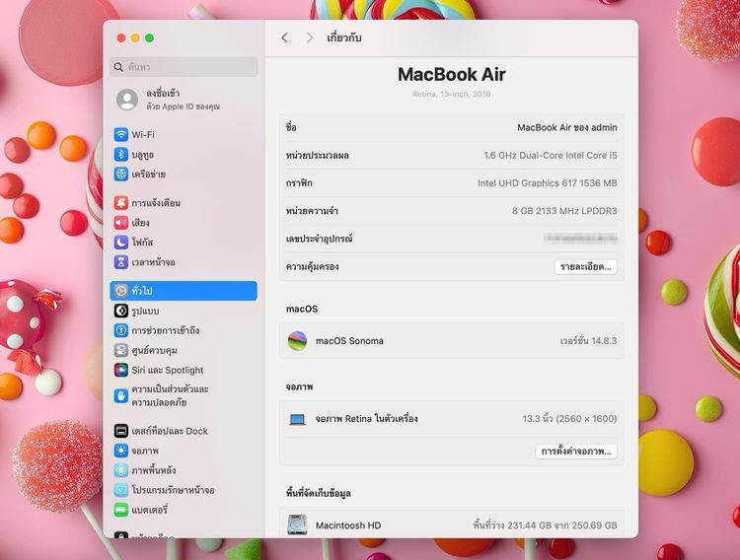Click the Apple ID avatar icon

[x=127, y=100]
